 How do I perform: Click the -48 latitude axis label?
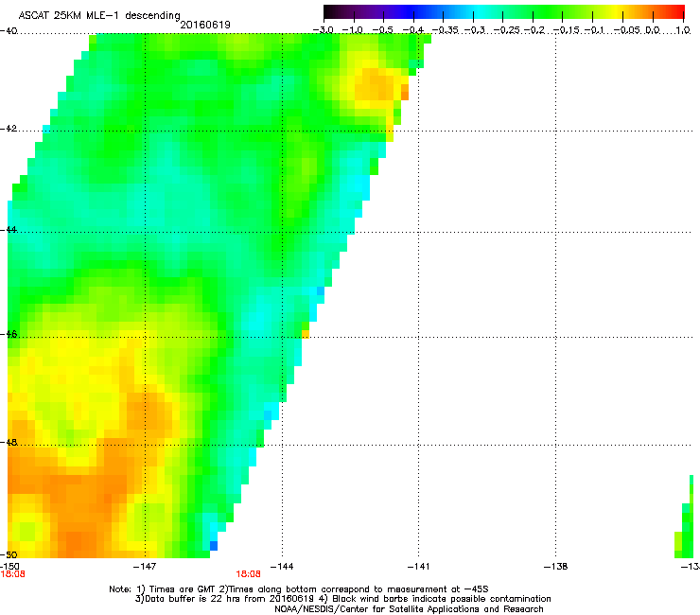coord(9,442)
